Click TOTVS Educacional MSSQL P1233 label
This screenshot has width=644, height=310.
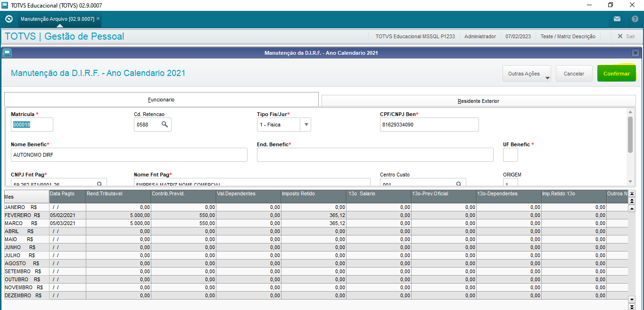tap(415, 36)
